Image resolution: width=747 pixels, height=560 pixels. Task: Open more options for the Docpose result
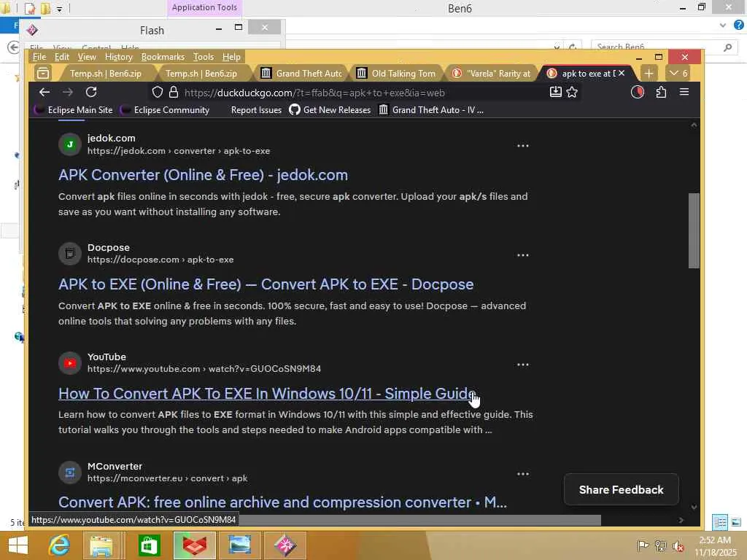pyautogui.click(x=522, y=255)
